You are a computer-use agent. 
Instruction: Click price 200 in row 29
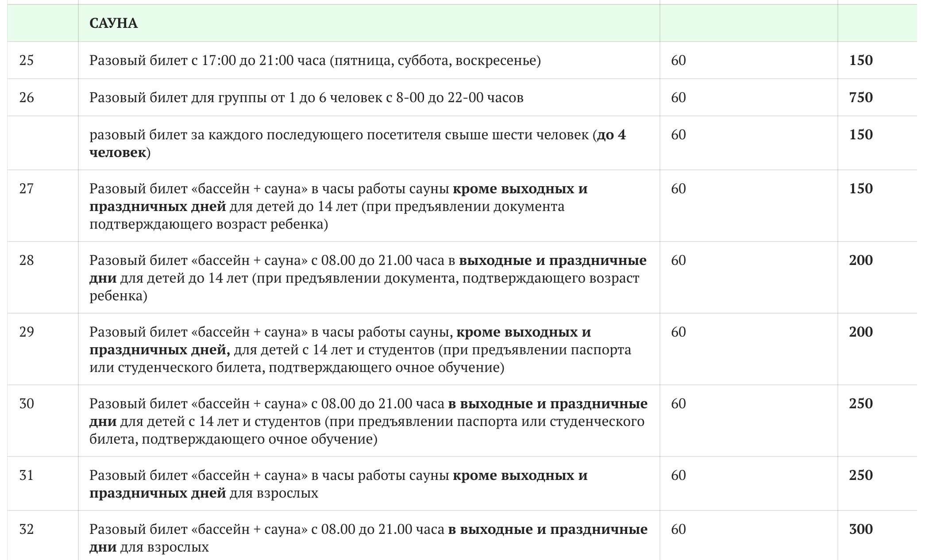(x=861, y=332)
